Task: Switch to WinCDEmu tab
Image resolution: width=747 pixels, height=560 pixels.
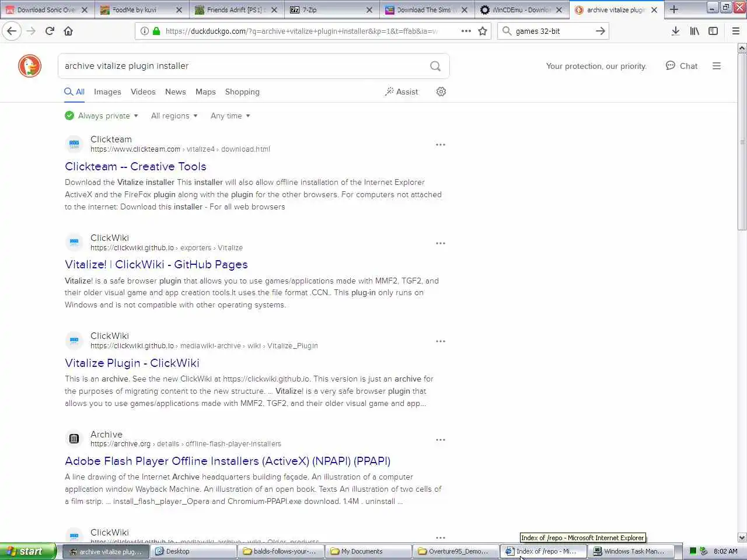Action: coord(521,10)
